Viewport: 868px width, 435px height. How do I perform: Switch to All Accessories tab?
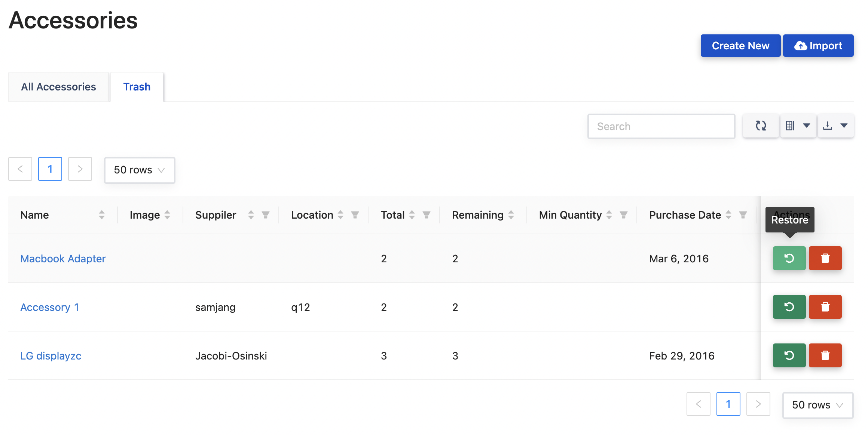(59, 87)
